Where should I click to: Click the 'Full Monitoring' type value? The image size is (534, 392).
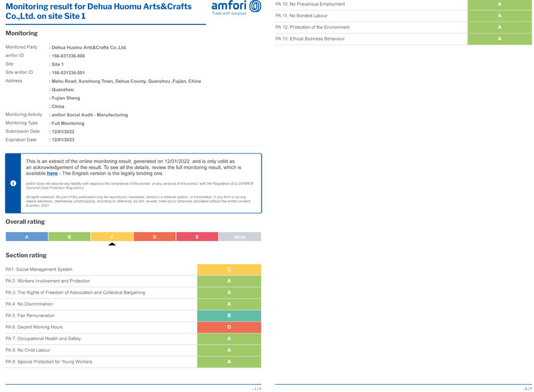coord(68,123)
